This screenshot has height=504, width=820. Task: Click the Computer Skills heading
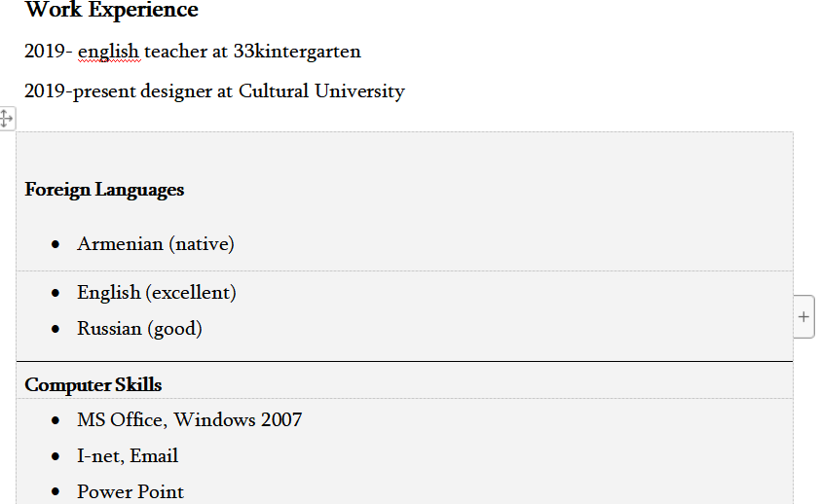pyautogui.click(x=93, y=385)
